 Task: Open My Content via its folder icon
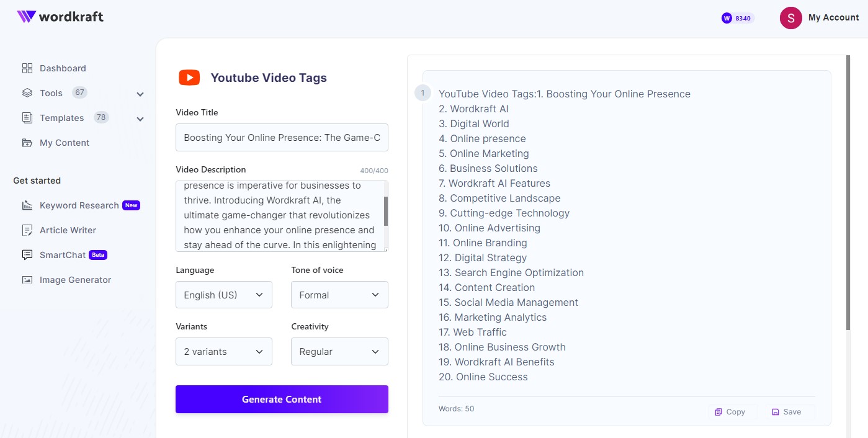tap(27, 142)
